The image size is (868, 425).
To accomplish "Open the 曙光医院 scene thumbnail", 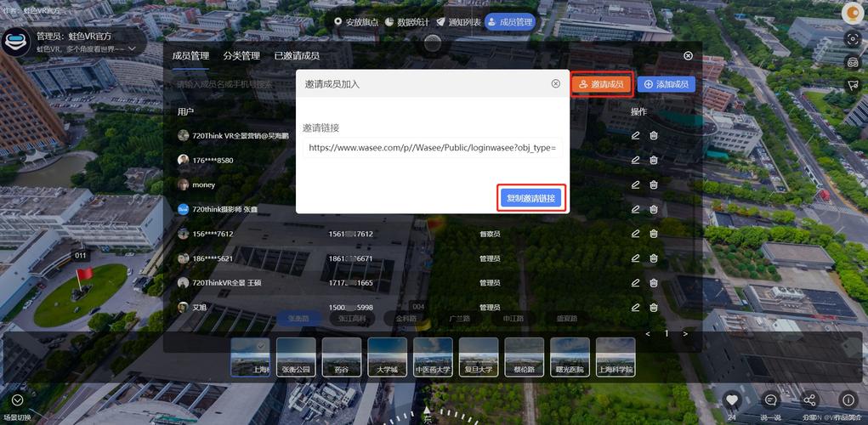I will (570, 358).
